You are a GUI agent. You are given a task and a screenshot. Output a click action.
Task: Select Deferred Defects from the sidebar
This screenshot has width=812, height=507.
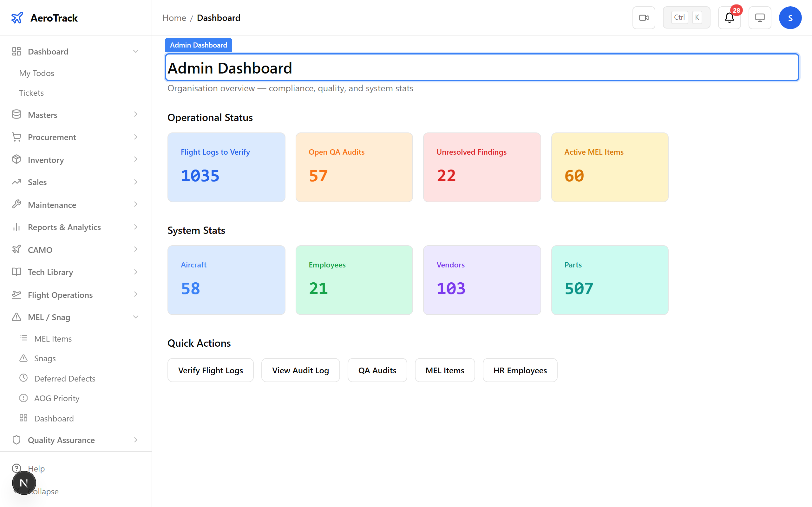(64, 378)
